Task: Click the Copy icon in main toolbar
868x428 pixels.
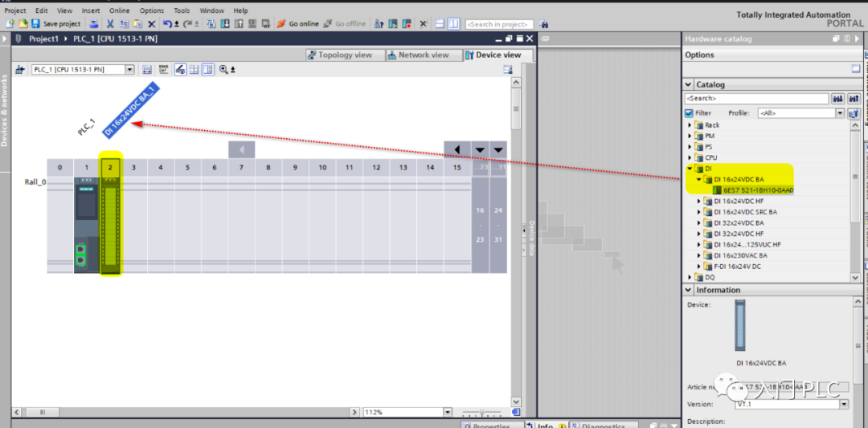Action: pyautogui.click(x=124, y=24)
